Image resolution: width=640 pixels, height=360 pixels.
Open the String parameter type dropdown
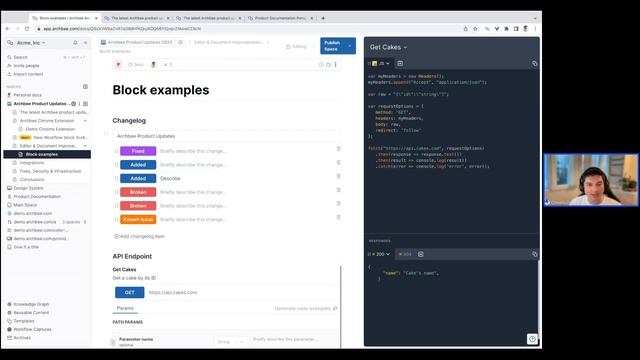click(230, 342)
